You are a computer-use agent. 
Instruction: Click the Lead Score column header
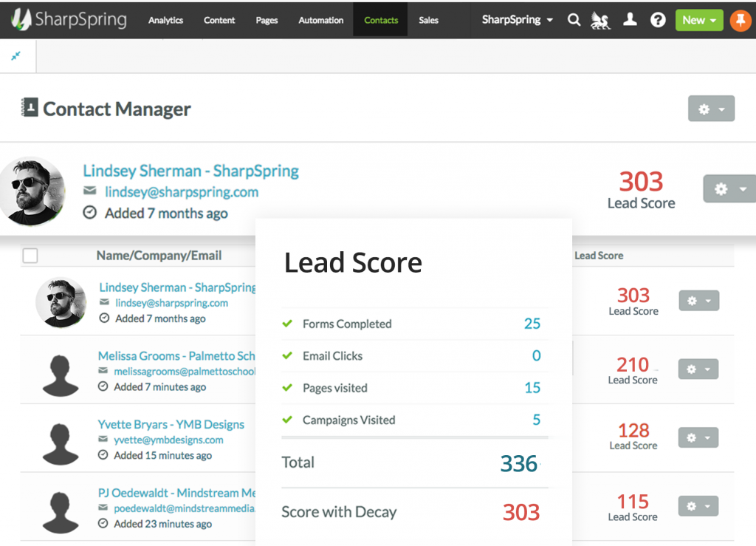(x=599, y=255)
